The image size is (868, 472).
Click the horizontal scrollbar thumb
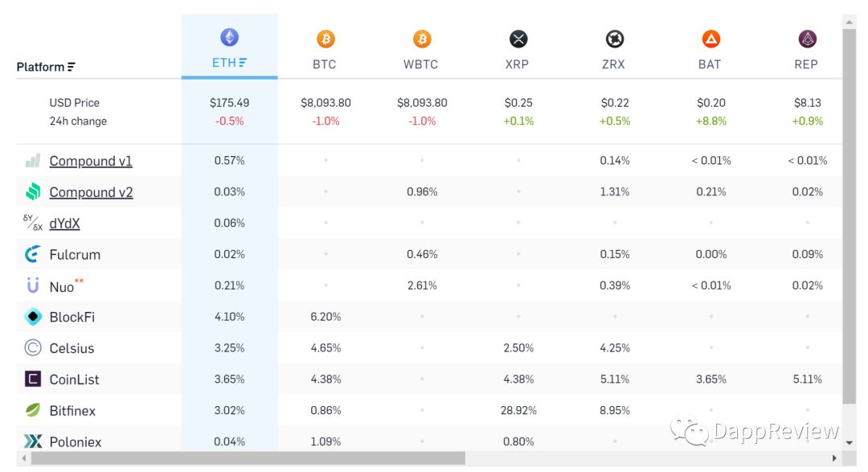248,458
